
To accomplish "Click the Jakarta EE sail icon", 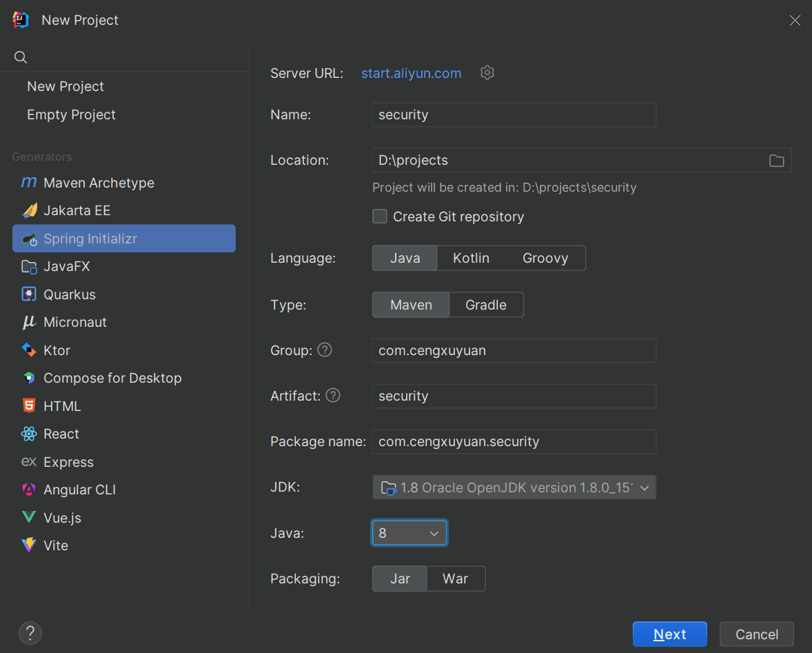I will [x=30, y=210].
